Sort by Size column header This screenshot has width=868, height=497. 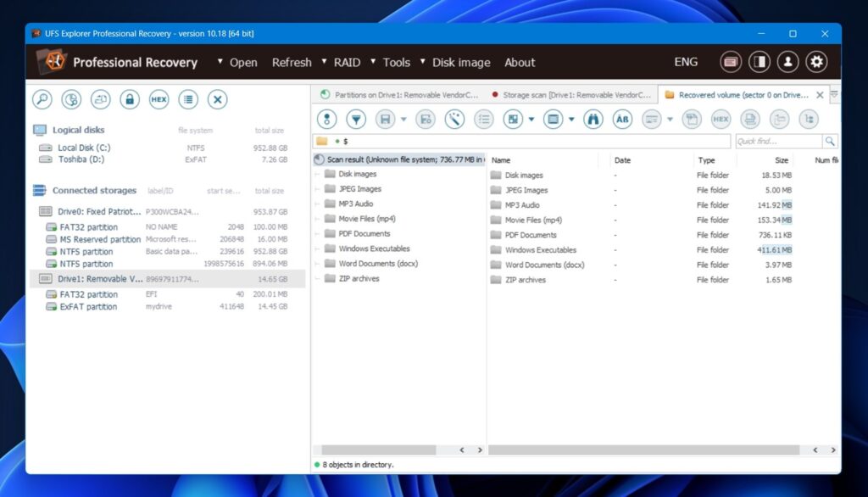[781, 160]
